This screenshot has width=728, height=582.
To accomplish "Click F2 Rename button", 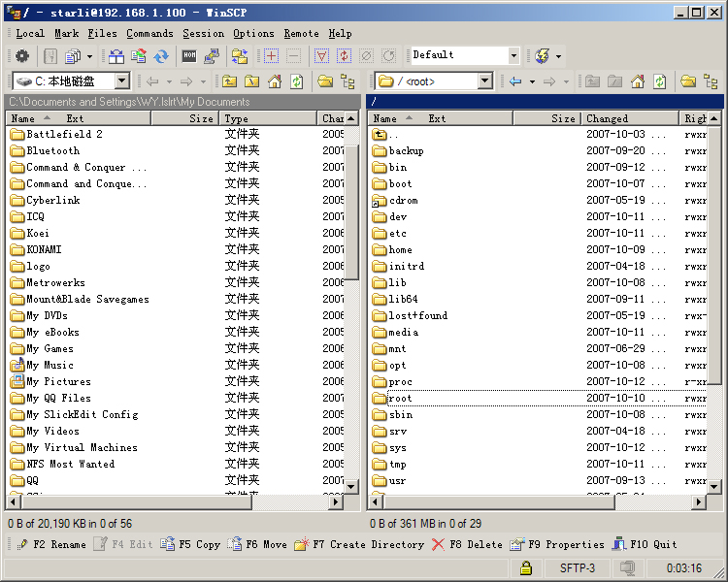I will 51,544.
